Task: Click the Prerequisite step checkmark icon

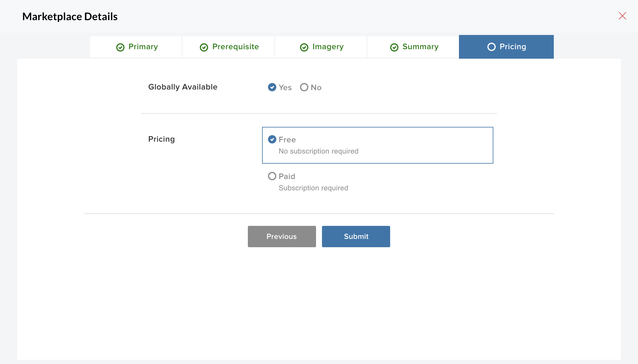Action: coord(204,47)
